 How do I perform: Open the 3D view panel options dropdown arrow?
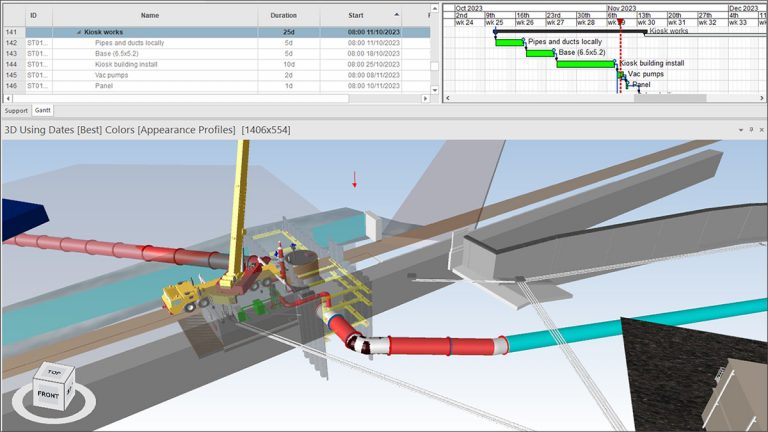coord(741,130)
